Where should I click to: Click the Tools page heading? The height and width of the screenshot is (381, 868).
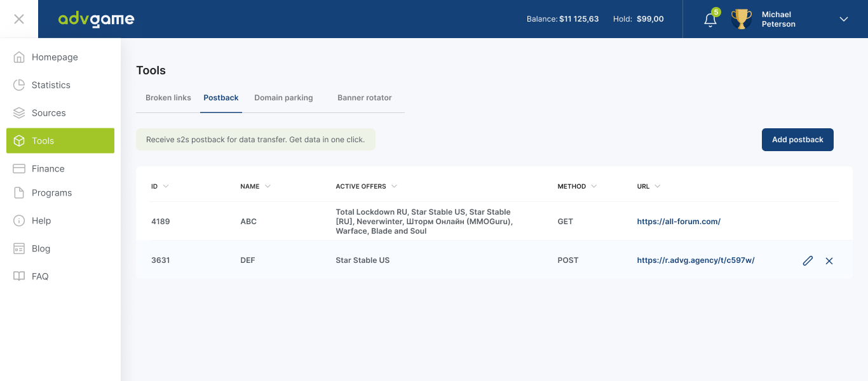151,70
